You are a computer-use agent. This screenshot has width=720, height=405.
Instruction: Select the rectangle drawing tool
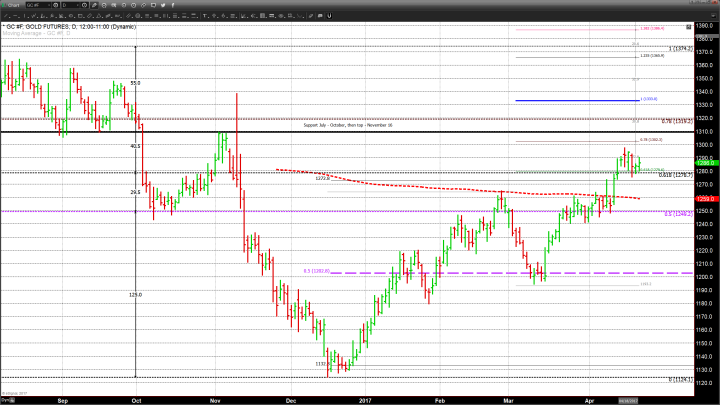pyautogui.click(x=80, y=16)
